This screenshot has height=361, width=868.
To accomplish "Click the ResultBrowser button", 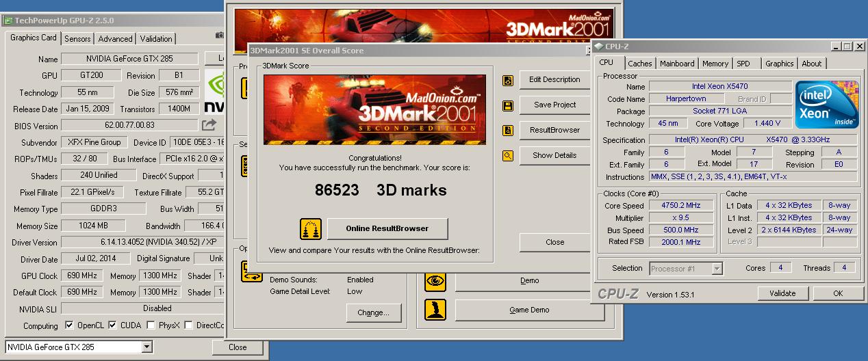I will [554, 131].
